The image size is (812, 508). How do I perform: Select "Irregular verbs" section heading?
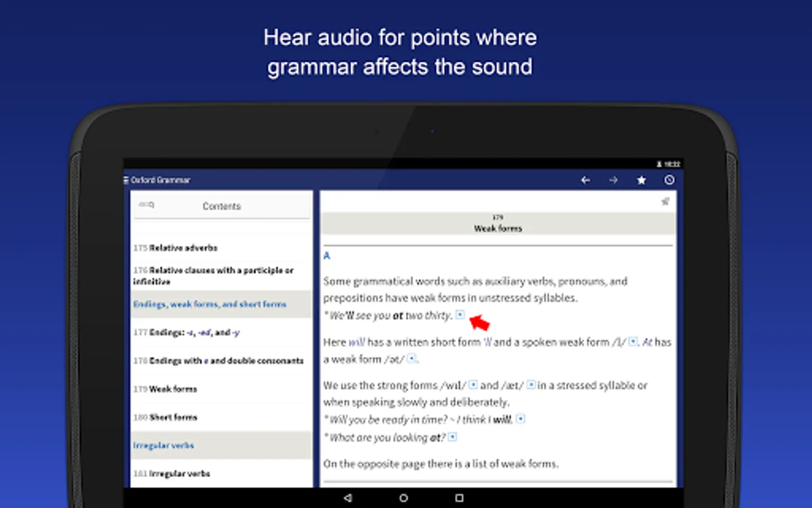click(221, 445)
